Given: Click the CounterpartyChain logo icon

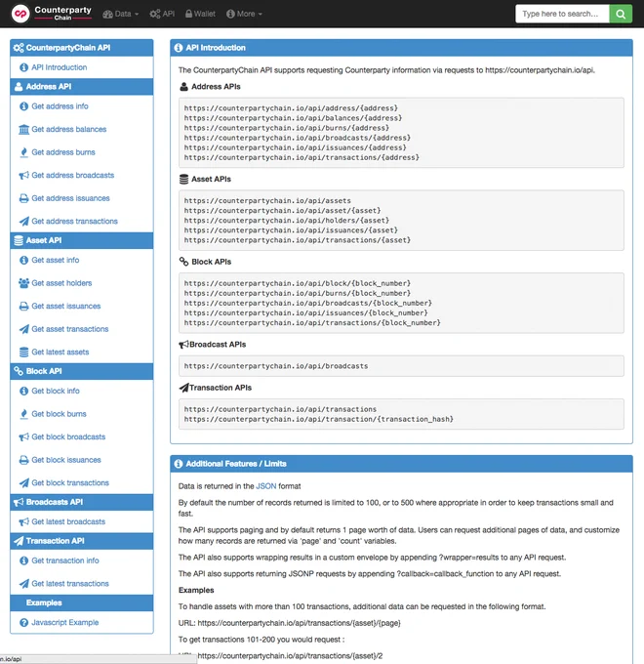Looking at the screenshot, I should click(20, 14).
